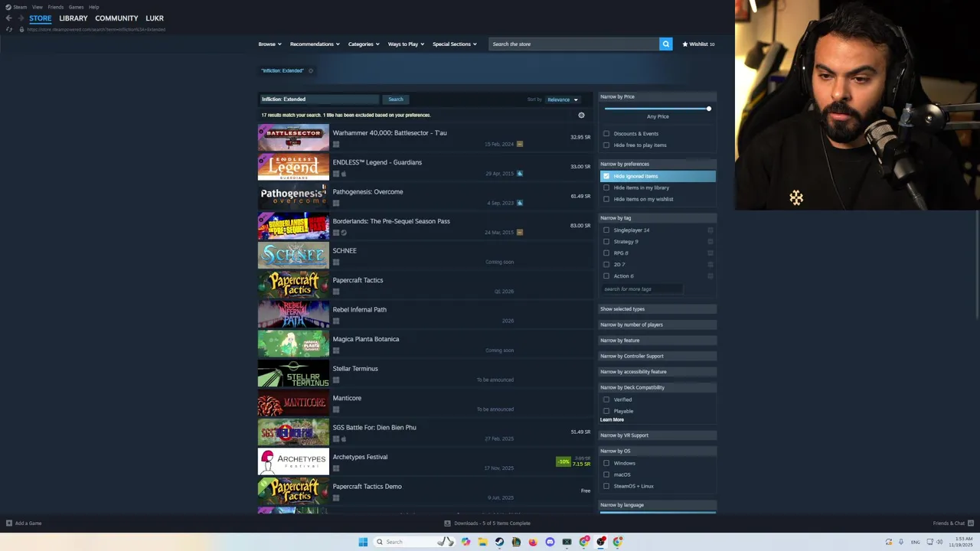Open the Windows Start button
Viewport: 980px width, 551px height.
[x=363, y=542]
